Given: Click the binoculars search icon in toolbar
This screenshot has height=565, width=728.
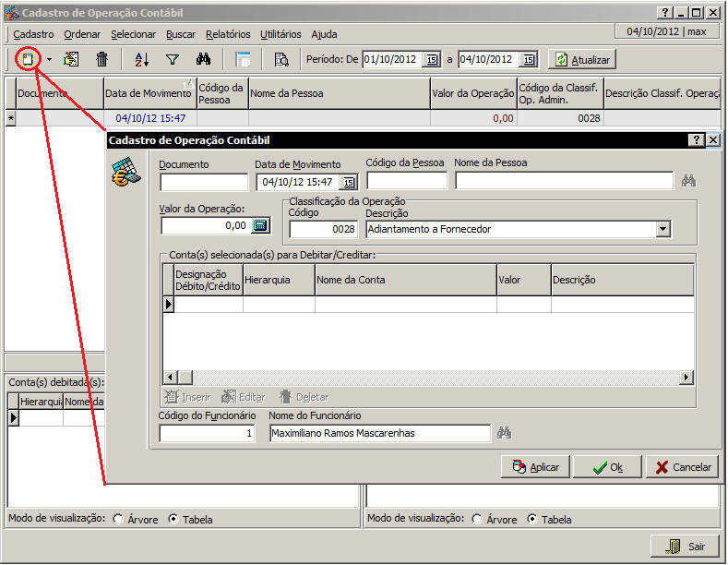Looking at the screenshot, I should tap(205, 59).
